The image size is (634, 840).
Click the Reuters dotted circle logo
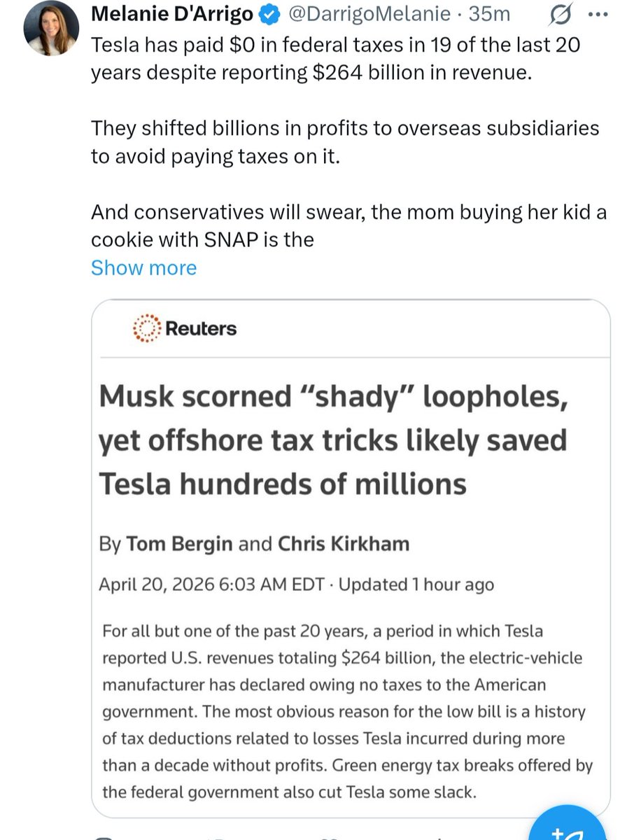click(147, 328)
